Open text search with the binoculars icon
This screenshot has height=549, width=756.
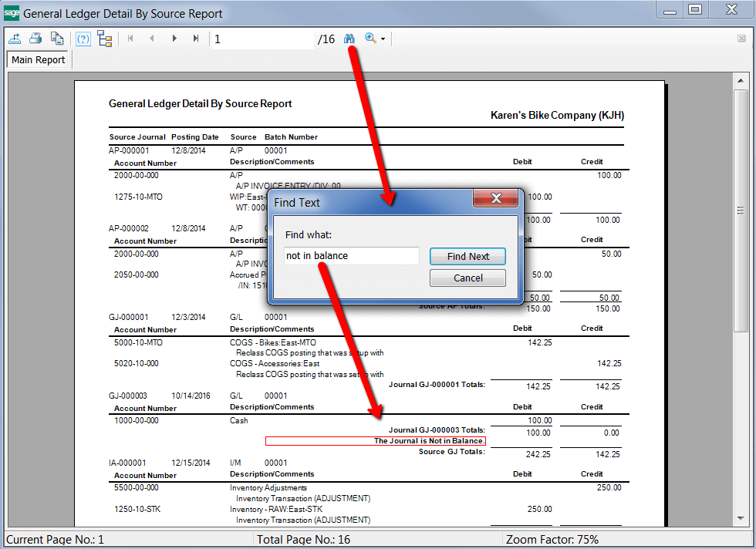350,38
